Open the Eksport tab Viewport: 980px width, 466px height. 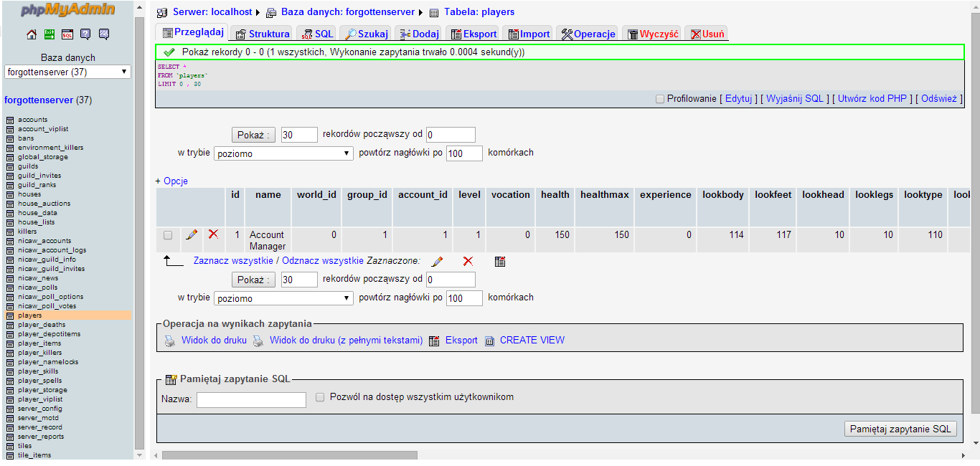[473, 34]
